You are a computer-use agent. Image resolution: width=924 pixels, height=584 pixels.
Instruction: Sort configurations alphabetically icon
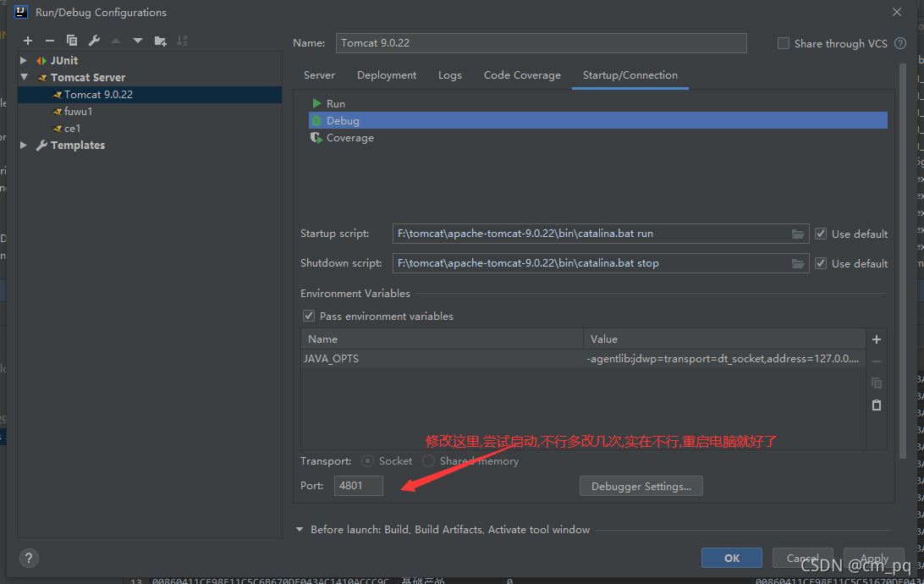182,41
